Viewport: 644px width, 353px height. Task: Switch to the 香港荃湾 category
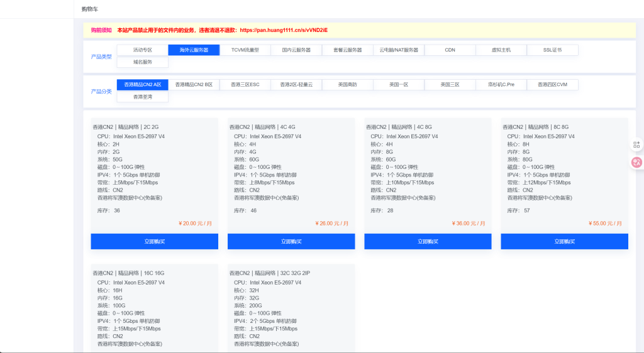143,97
